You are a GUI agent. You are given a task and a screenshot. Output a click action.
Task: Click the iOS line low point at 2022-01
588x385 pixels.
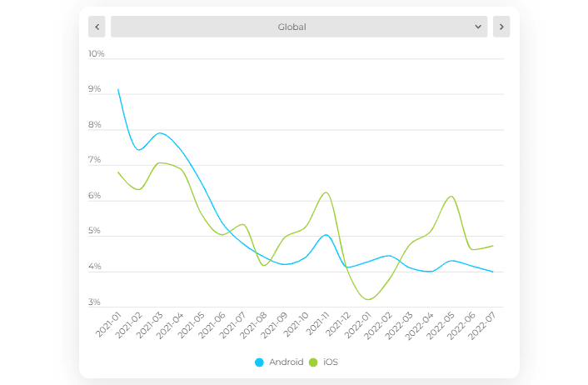[368, 298]
